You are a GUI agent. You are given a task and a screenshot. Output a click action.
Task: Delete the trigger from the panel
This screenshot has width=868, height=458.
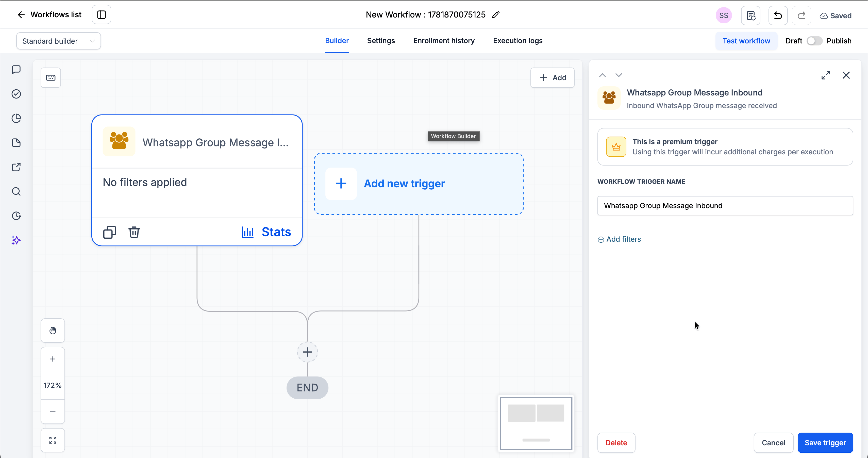point(616,443)
